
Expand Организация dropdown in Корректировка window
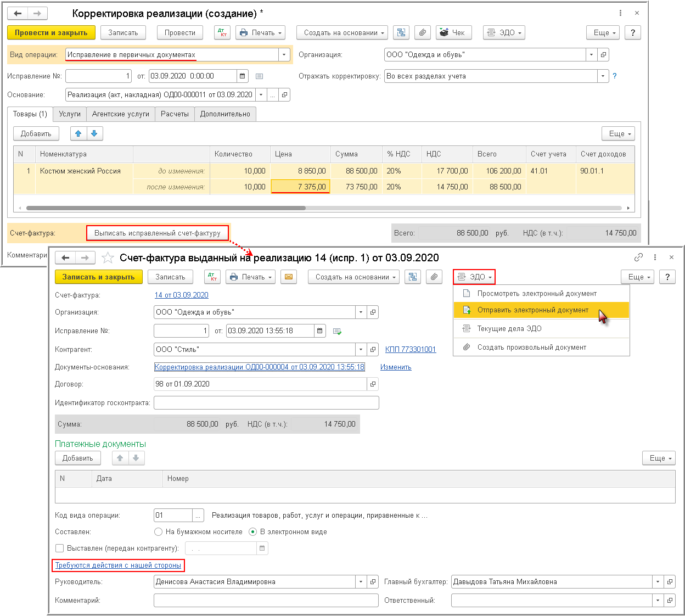click(591, 55)
